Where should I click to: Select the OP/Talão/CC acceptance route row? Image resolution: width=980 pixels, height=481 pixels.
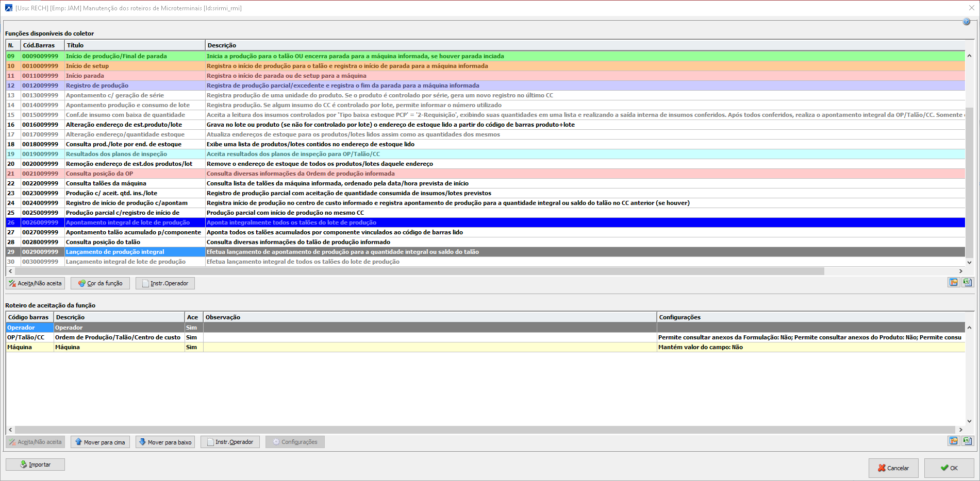pyautogui.click(x=485, y=337)
